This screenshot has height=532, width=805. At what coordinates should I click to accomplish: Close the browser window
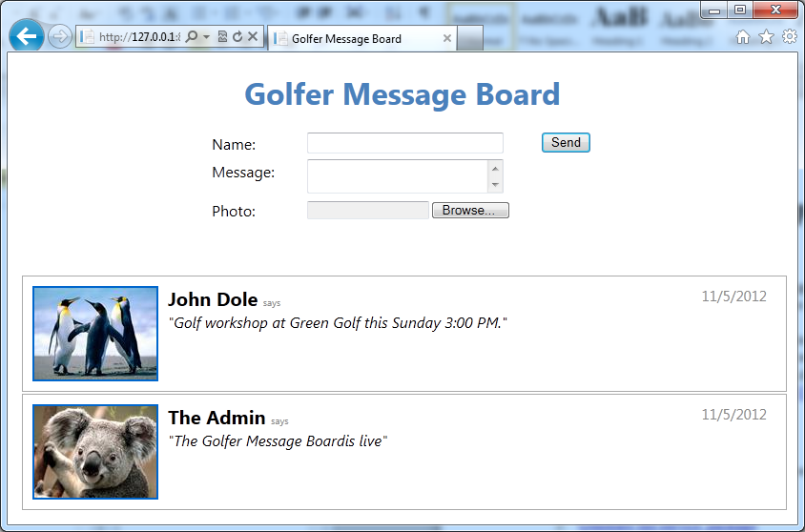click(x=775, y=10)
